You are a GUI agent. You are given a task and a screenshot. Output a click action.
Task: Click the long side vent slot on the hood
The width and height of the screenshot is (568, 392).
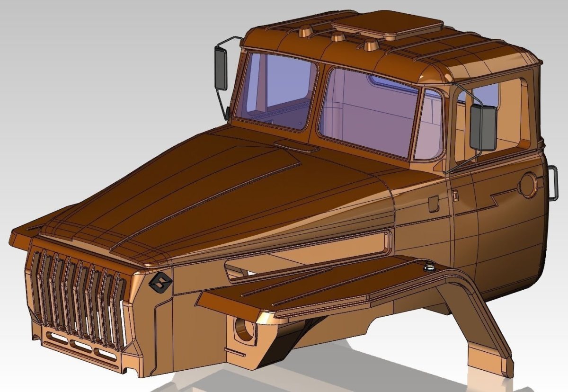[x=308, y=257]
